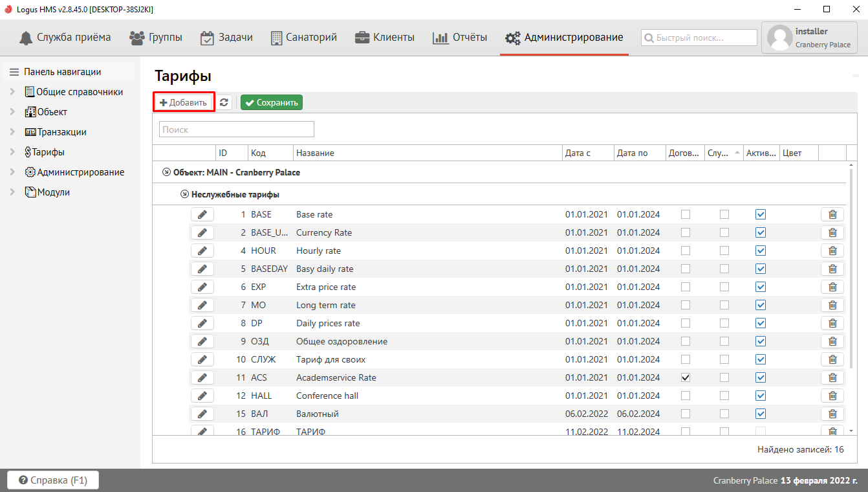868x492 pixels.
Task: Click the Сохранить button
Action: (272, 102)
